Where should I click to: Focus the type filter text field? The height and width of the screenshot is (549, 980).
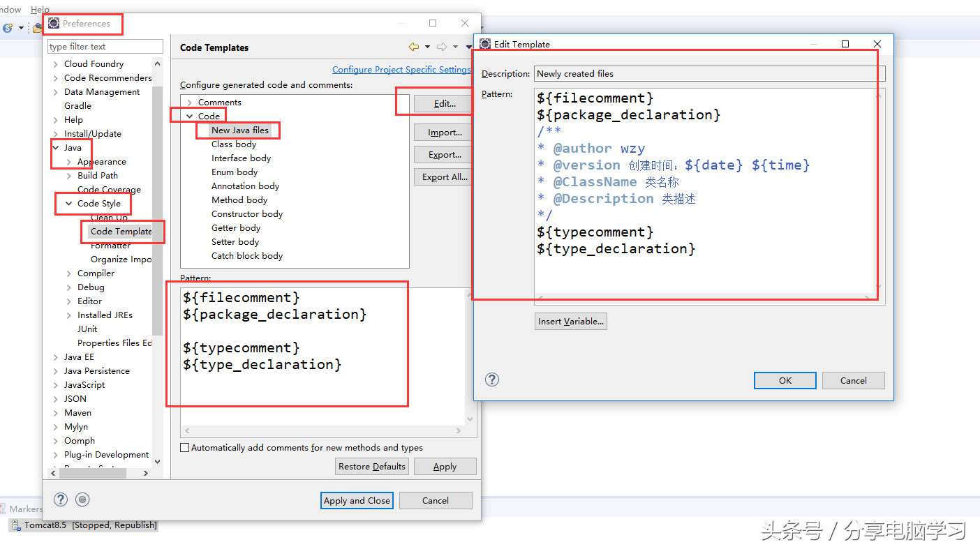(105, 47)
